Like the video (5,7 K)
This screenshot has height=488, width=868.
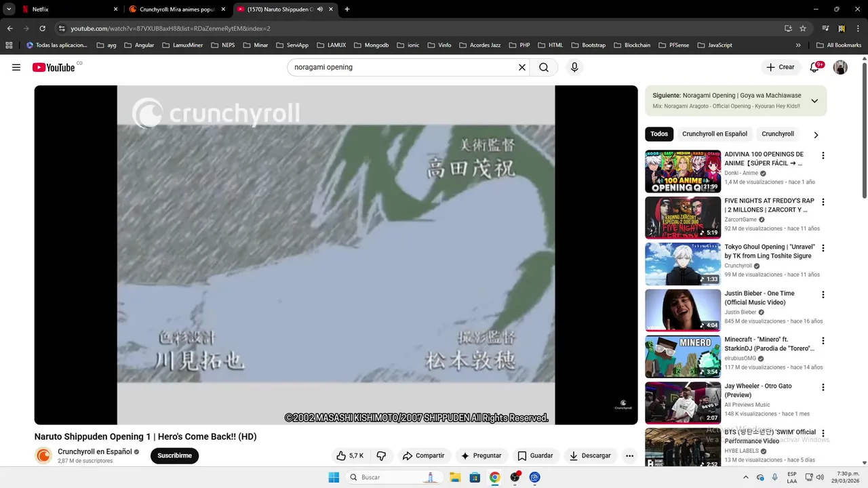[x=350, y=455]
